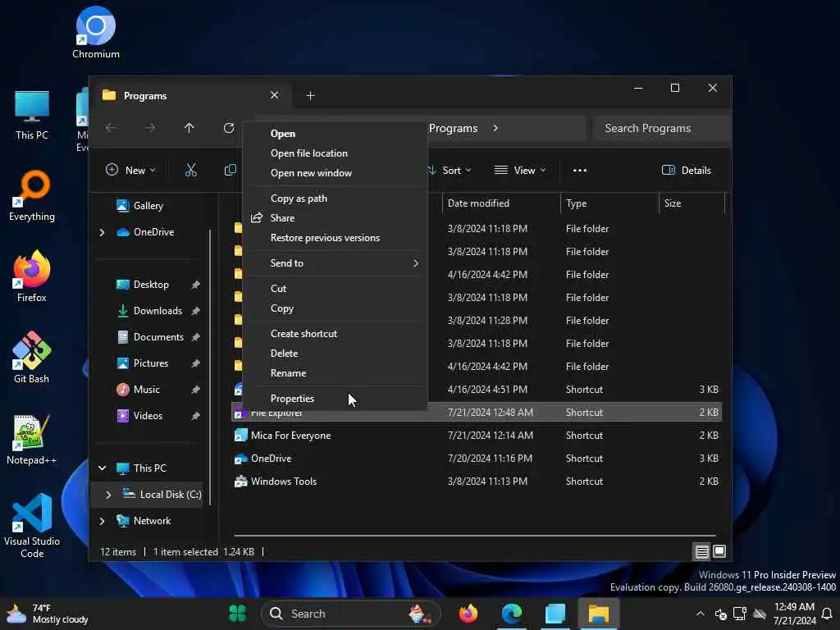Open the Everything search desktop icon
The image size is (840, 630).
32,195
